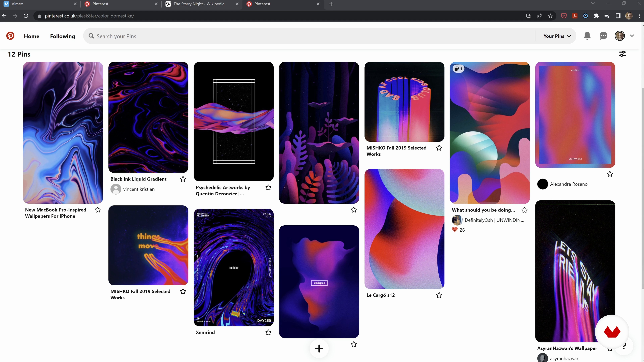Switch to the Vimeo browser tab

click(x=40, y=4)
